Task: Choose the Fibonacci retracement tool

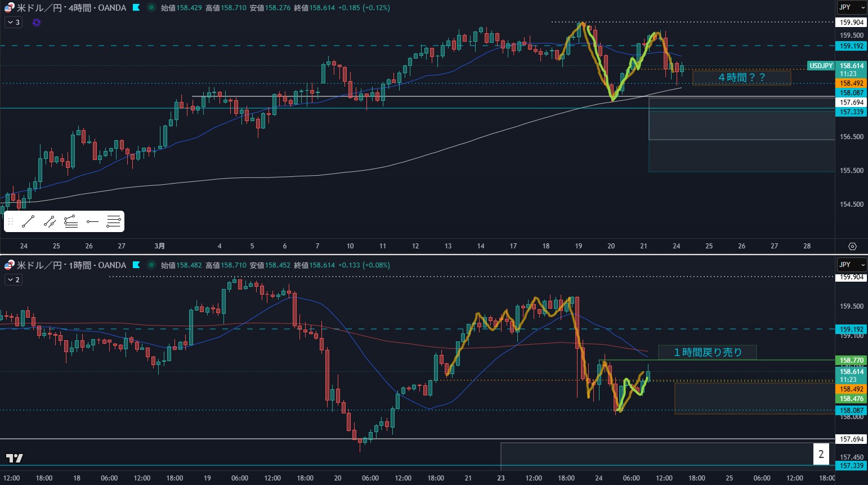Action: point(71,222)
